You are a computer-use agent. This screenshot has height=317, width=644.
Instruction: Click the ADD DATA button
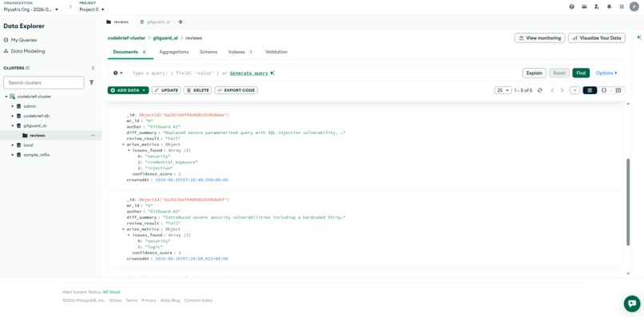coord(128,90)
